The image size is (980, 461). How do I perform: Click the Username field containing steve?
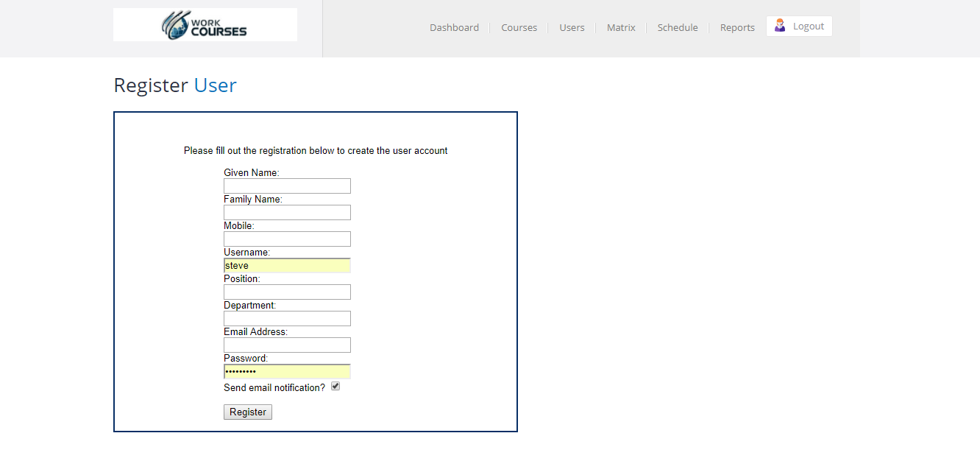click(287, 266)
